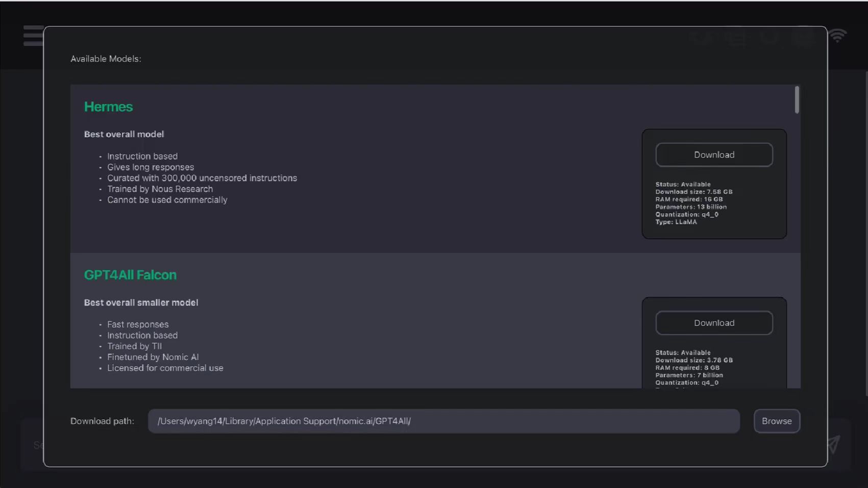This screenshot has width=868, height=488.
Task: Click 'Download size: 3.78 GB' detail
Action: (x=694, y=360)
